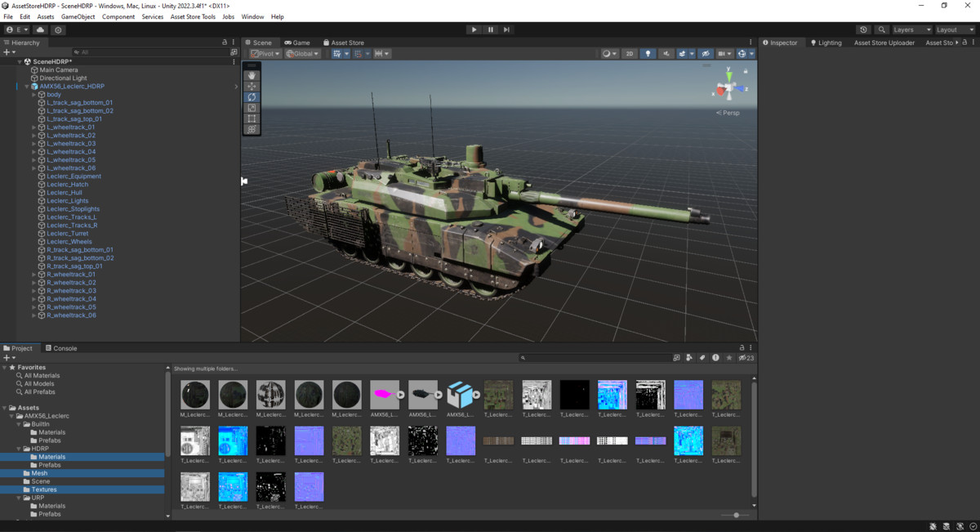Toggle scene audio on or off

666,54
